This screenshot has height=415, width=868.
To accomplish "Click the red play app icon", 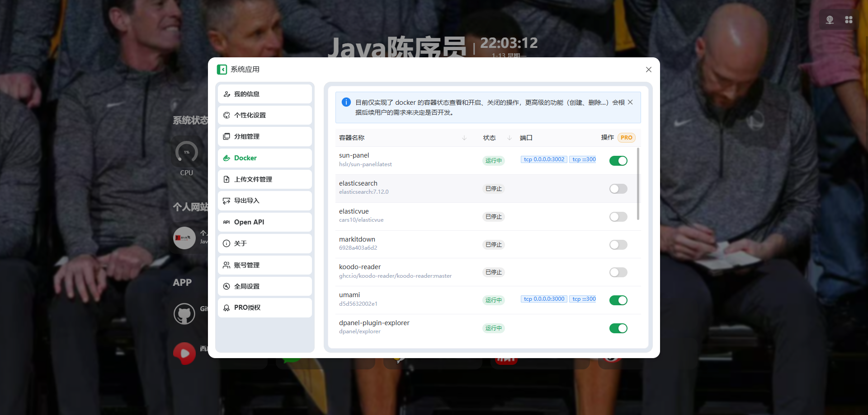I will point(184,353).
